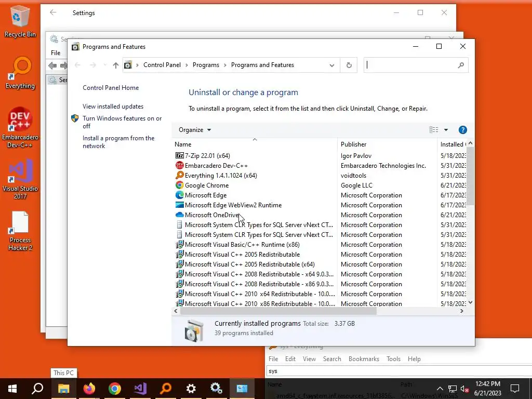Image resolution: width=532 pixels, height=399 pixels.
Task: Select the Everything desktop shortcut
Action: click(x=20, y=73)
